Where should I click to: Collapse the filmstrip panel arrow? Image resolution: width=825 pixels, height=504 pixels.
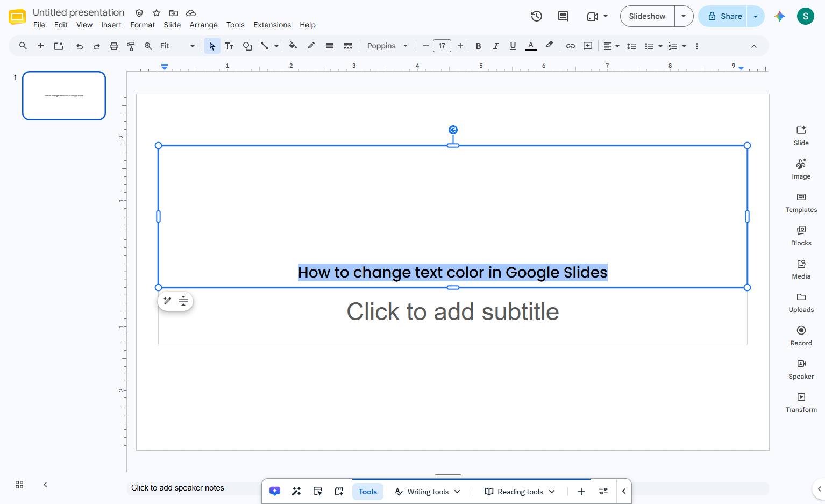(45, 485)
